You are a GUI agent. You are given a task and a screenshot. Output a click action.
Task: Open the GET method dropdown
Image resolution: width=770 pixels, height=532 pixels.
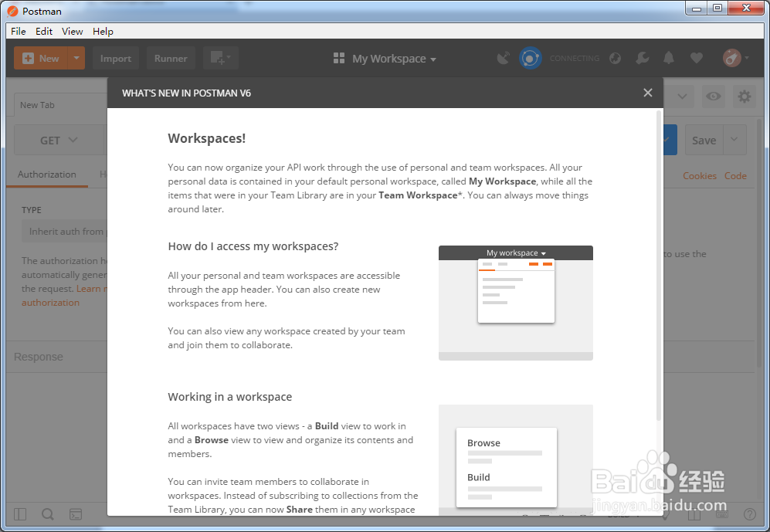tap(59, 141)
